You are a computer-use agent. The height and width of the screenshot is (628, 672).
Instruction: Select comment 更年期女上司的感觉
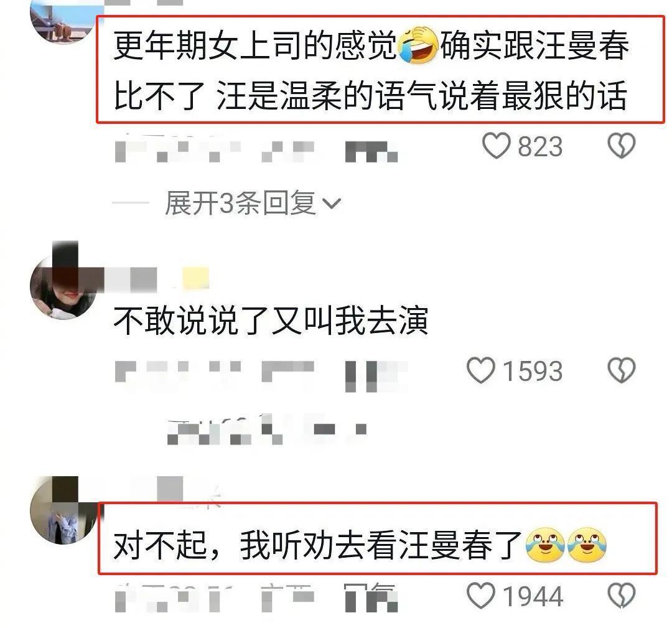tap(371, 70)
